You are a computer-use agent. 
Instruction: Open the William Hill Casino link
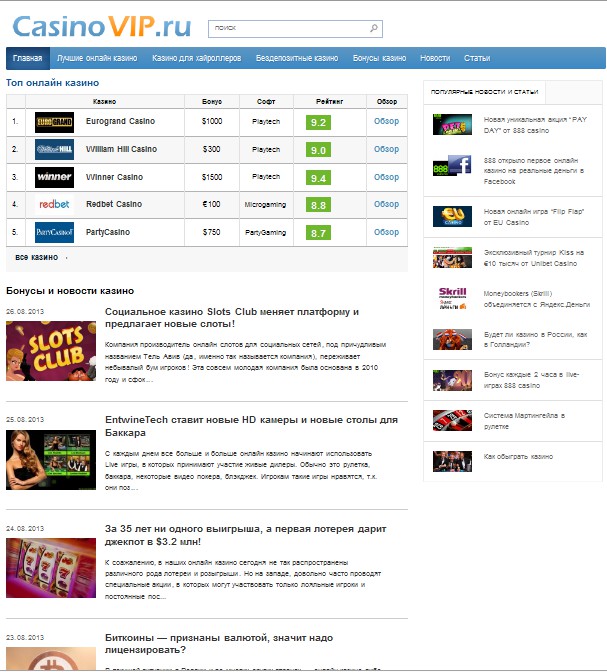point(121,149)
